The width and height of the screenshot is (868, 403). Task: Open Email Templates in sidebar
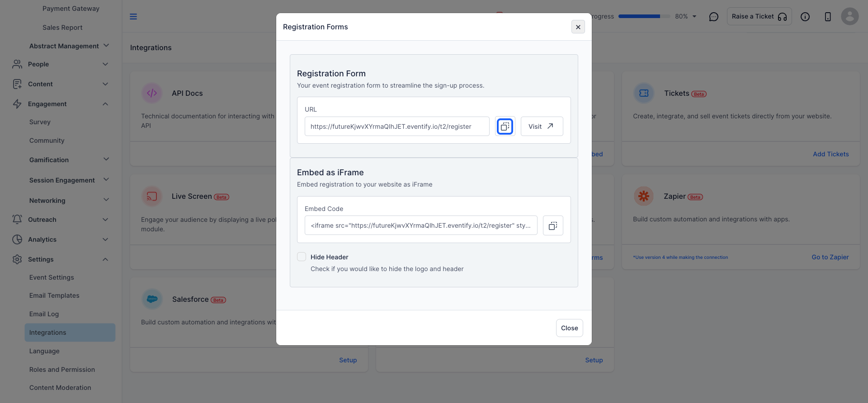(x=54, y=295)
